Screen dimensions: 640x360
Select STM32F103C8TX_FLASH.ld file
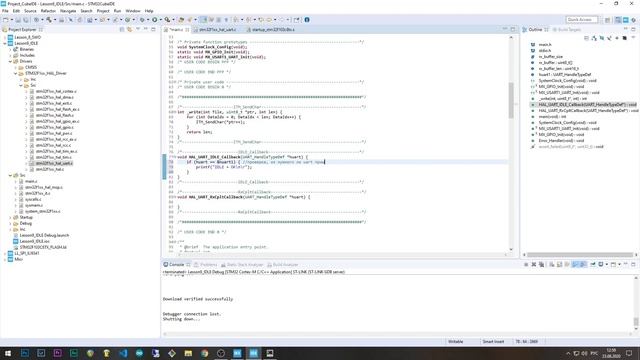point(43,247)
